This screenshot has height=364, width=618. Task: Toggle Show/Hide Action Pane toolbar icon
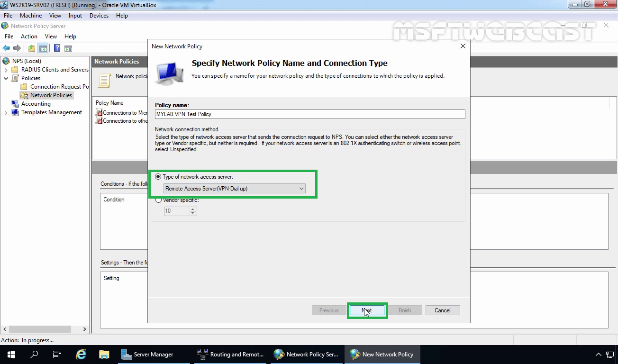tap(68, 48)
